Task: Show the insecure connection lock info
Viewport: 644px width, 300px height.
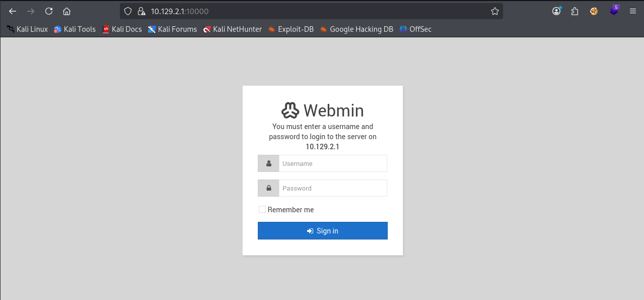Action: pos(141,11)
